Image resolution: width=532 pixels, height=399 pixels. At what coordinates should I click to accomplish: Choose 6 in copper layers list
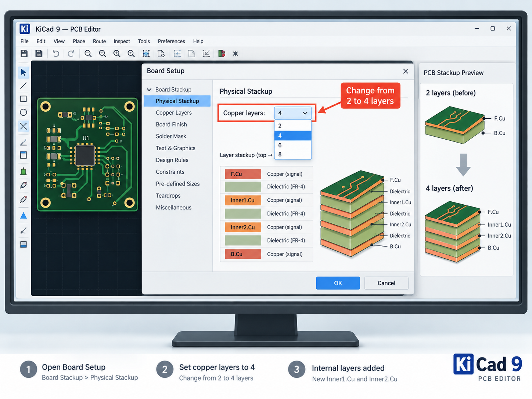[293, 145]
